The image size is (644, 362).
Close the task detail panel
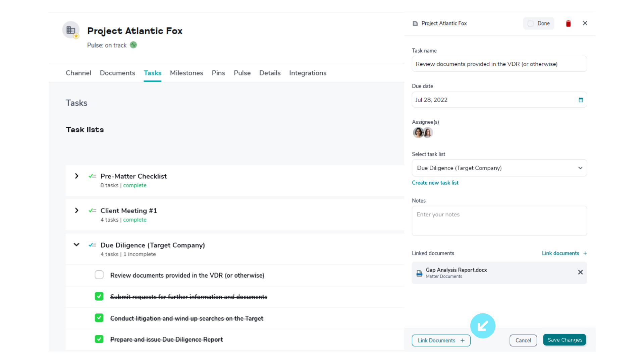585,23
